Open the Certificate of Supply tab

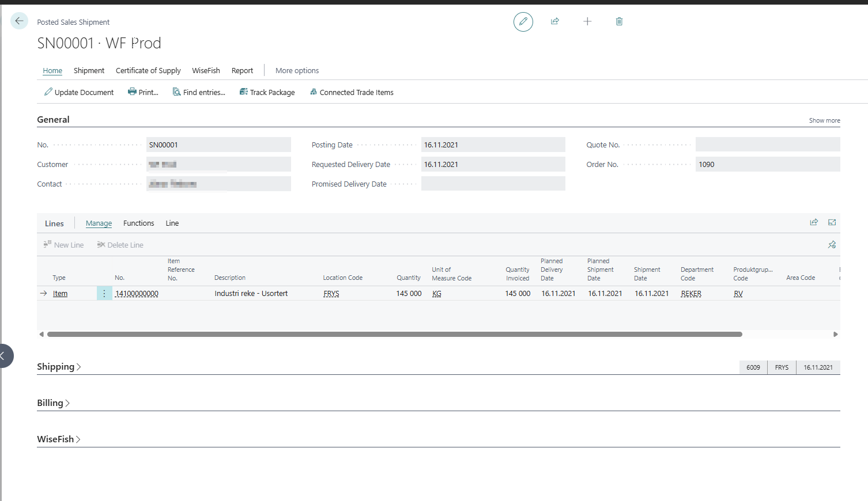click(x=148, y=71)
